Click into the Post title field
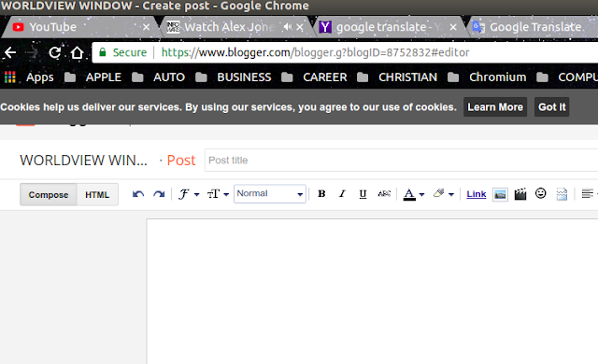This screenshot has width=598, height=364. pos(401,161)
